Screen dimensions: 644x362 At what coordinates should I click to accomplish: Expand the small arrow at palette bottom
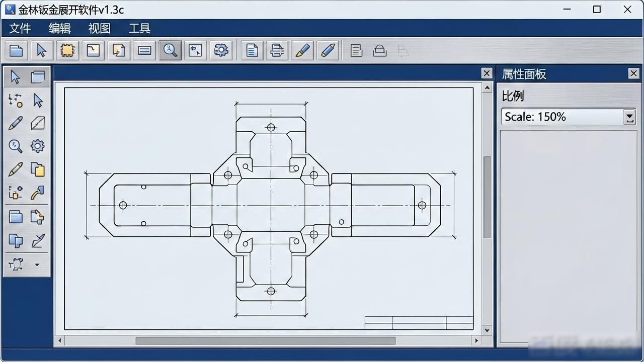click(x=37, y=265)
